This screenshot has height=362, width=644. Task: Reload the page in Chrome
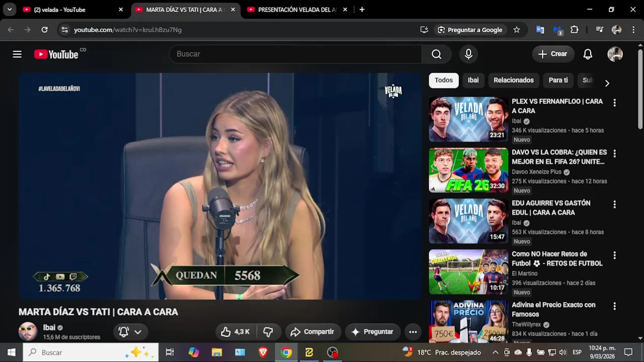pos(44,30)
